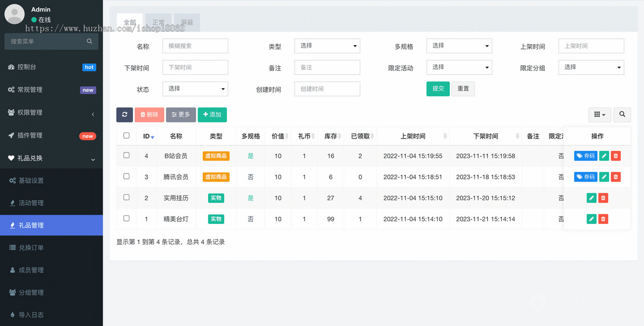This screenshot has width=644, height=326.
Task: Open the 类型 type dropdown
Action: [x=327, y=46]
